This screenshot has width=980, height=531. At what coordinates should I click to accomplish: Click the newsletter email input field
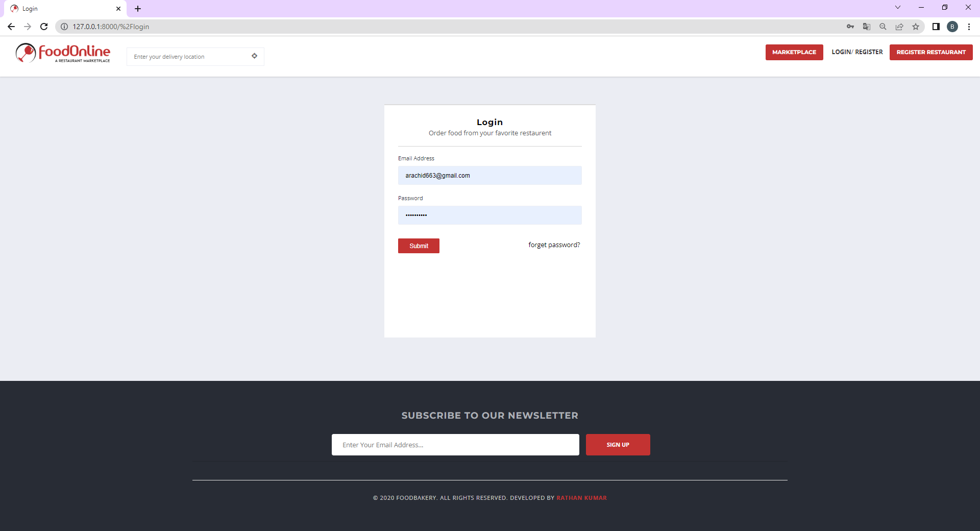coord(455,445)
